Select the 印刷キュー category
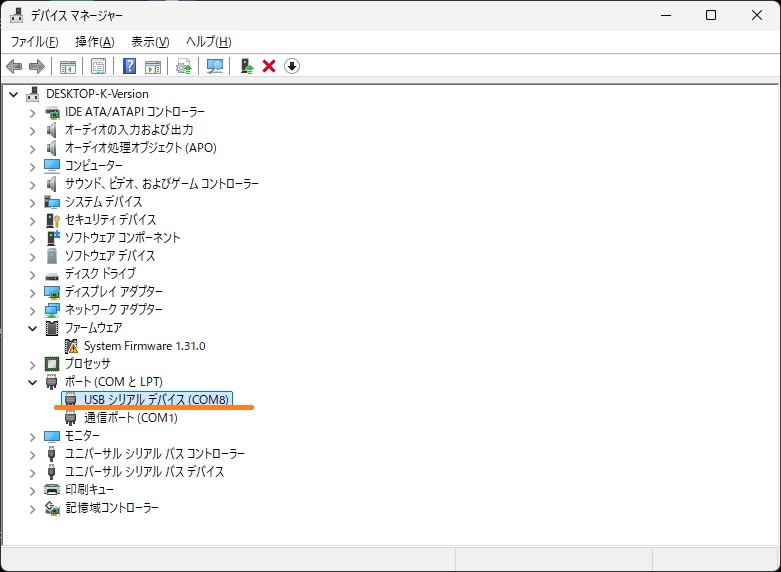Viewport: 781px width, 572px height. (89, 490)
